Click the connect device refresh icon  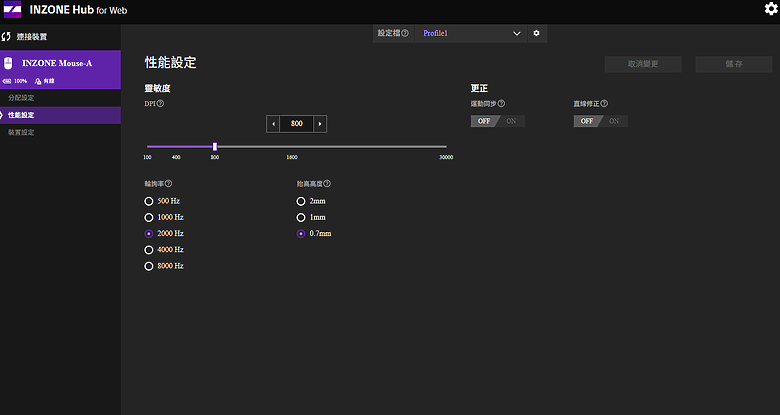pos(6,36)
